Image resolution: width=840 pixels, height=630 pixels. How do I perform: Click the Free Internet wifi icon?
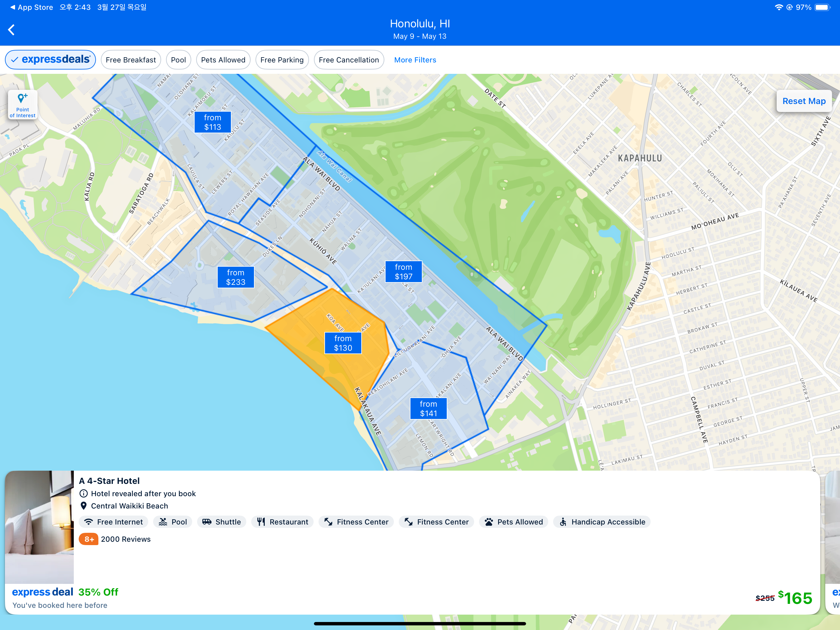(89, 522)
